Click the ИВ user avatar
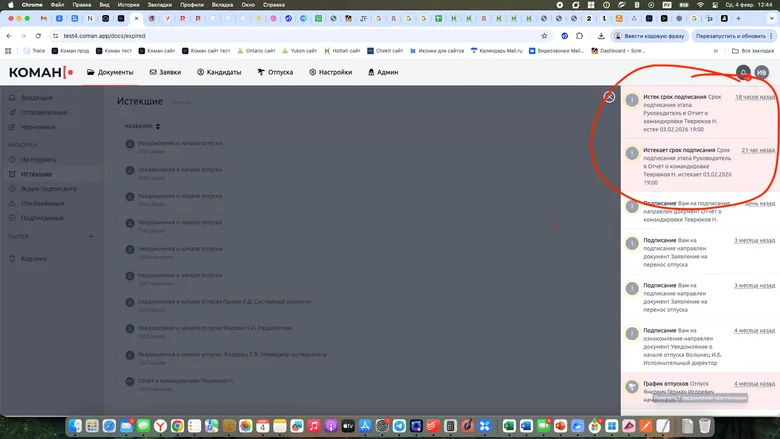The image size is (780, 439). [762, 72]
